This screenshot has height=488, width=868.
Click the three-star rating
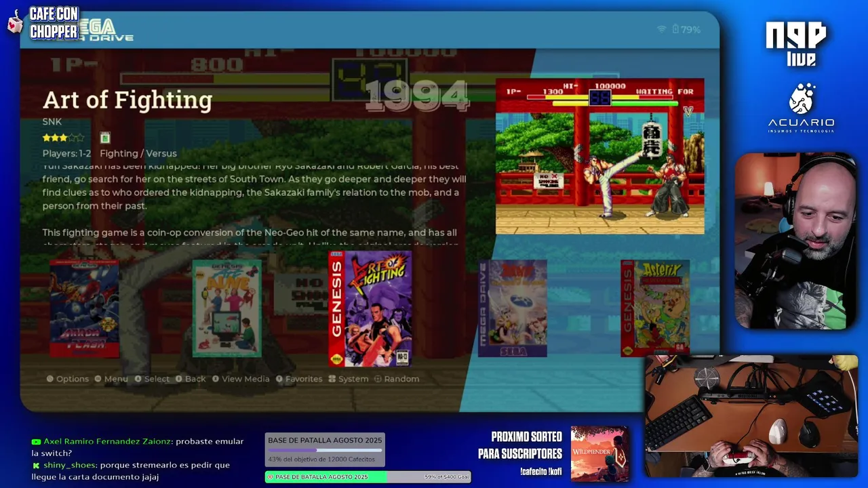(63, 138)
